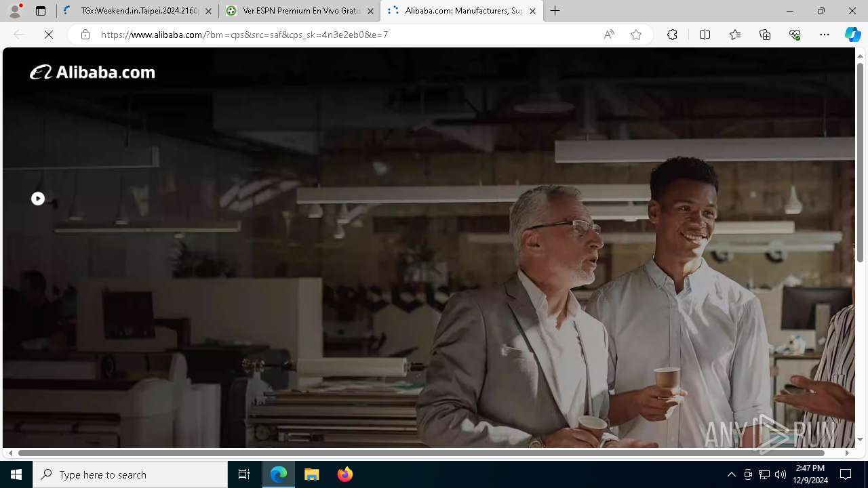This screenshot has height=488, width=868.
Task: Close the Alibaba.com tab
Action: point(532,11)
